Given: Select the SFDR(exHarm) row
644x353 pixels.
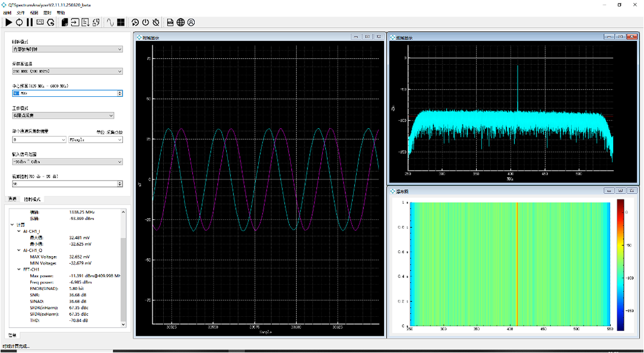Looking at the screenshot, I should click(x=66, y=314).
